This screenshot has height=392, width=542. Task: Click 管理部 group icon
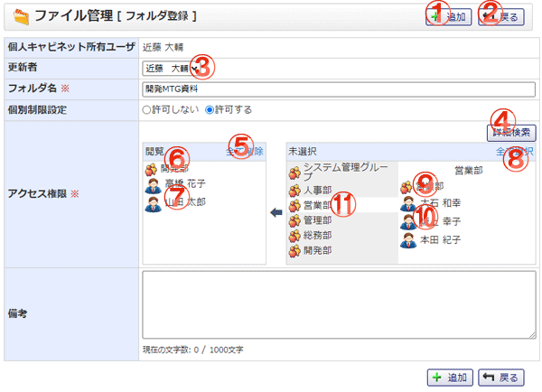coord(294,220)
